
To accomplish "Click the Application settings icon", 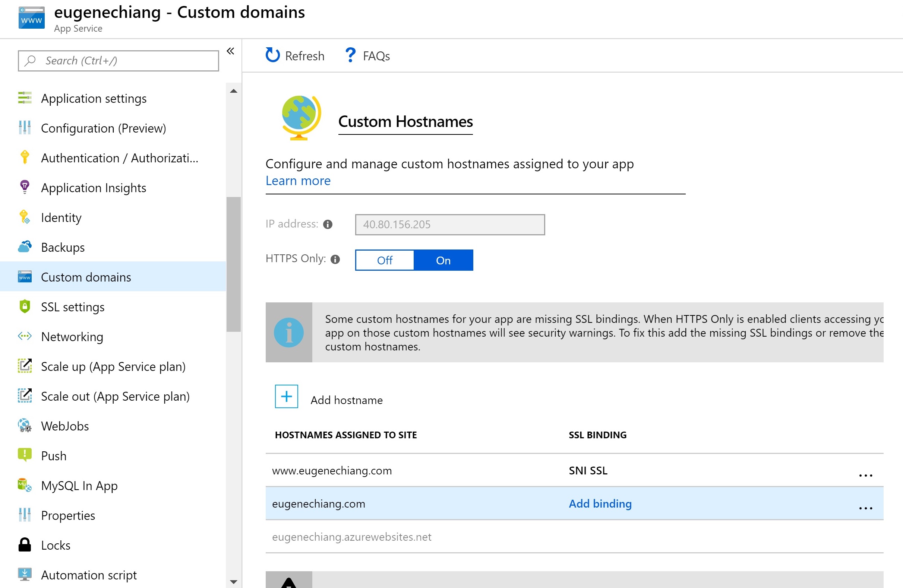I will click(x=25, y=98).
